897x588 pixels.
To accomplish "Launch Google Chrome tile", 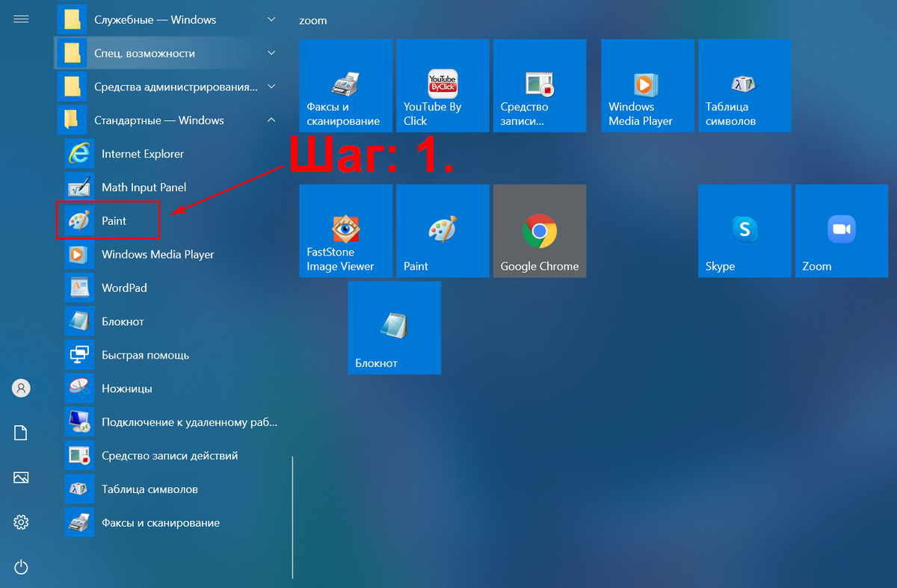I will (540, 231).
